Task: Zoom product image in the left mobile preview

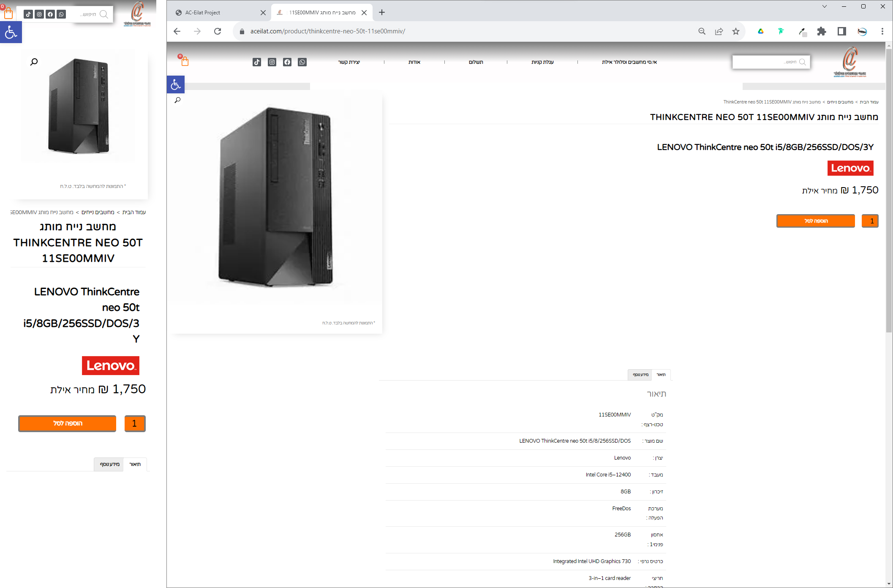Action: pyautogui.click(x=34, y=62)
